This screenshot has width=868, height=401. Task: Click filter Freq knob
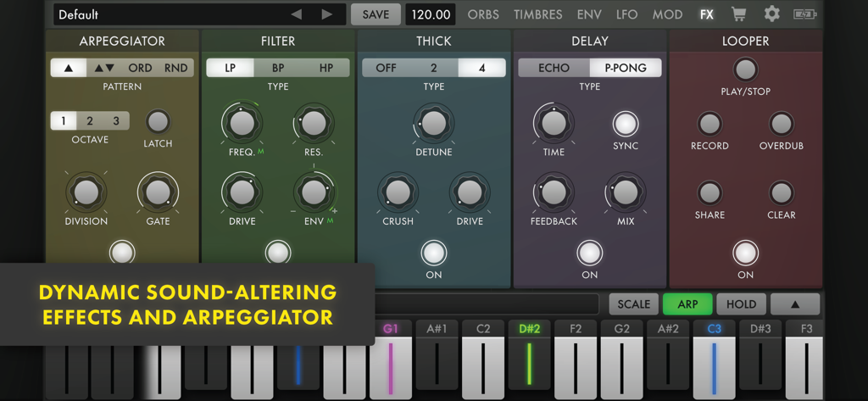click(x=242, y=123)
